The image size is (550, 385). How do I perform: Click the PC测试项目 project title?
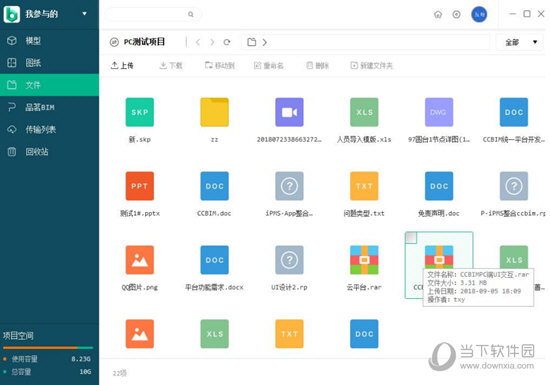pos(144,42)
